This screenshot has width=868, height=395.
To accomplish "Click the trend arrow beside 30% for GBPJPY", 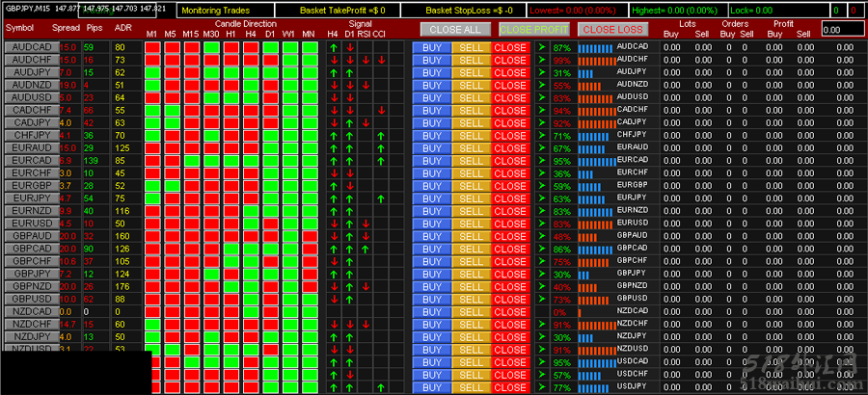I will (542, 274).
